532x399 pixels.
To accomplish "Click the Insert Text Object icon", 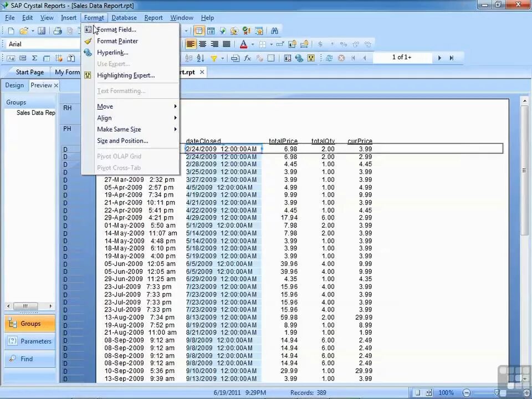I will tap(11, 58).
